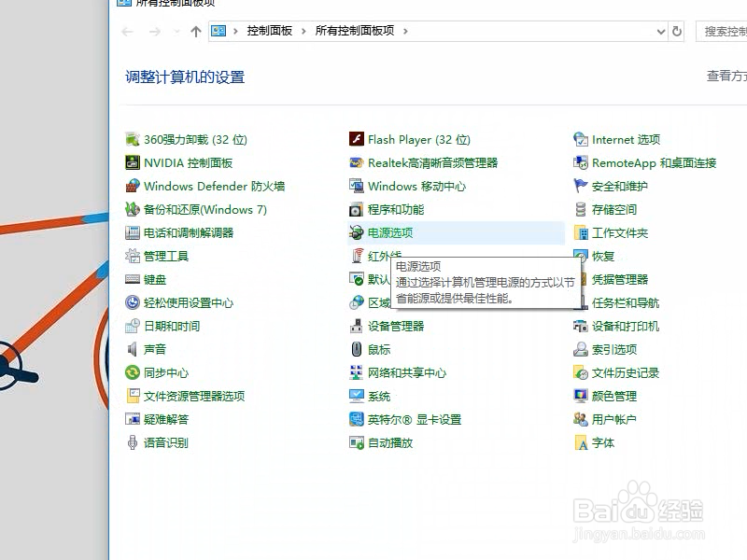Click the Flash Player icon
Image resolution: width=747 pixels, height=560 pixels.
click(357, 139)
